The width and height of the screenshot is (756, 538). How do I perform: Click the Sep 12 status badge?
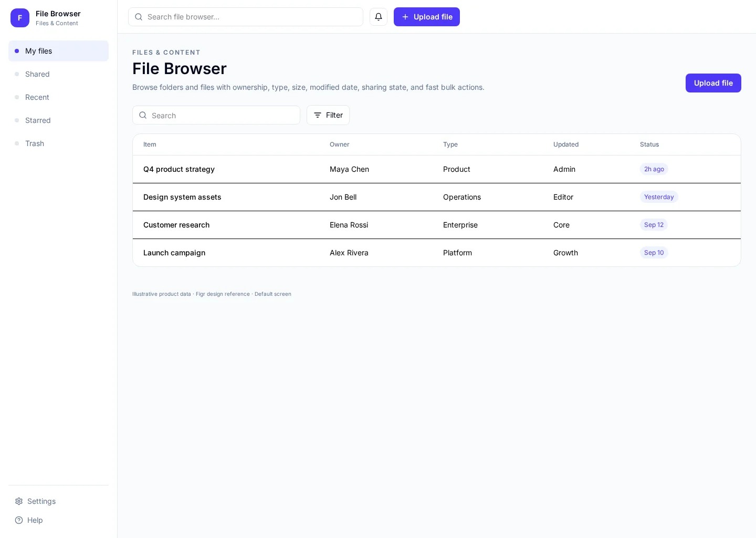pyautogui.click(x=654, y=225)
